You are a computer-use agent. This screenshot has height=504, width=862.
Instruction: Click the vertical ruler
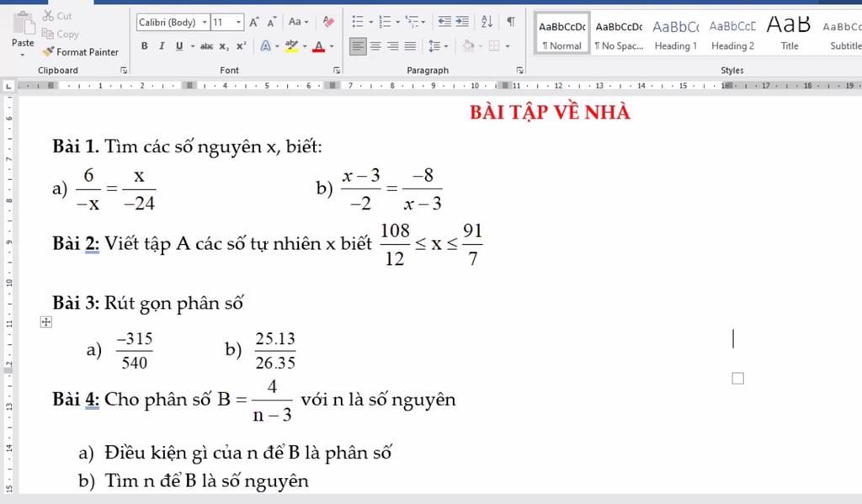pos(8,294)
